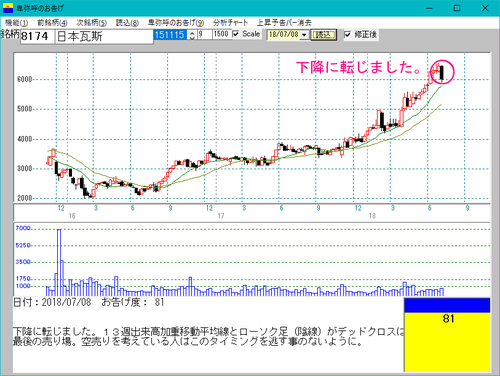The width and height of the screenshot is (500, 376).
Task: Click the spinner arrows beside 151115
Action: pyautogui.click(x=192, y=35)
